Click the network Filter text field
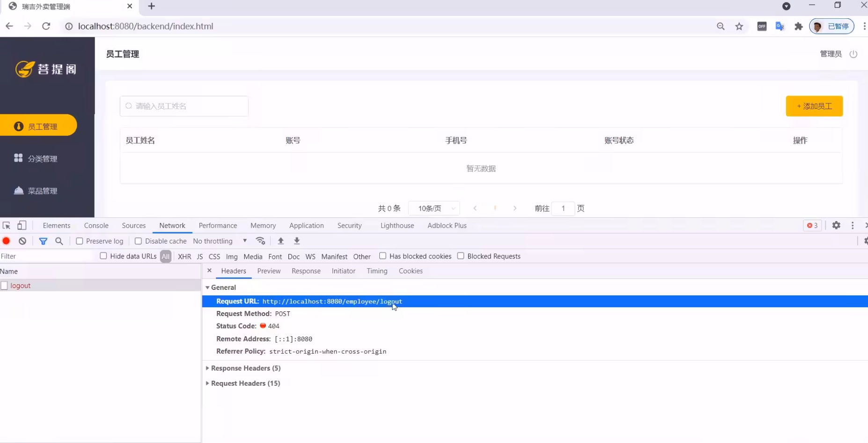This screenshot has width=868, height=443. [47, 256]
